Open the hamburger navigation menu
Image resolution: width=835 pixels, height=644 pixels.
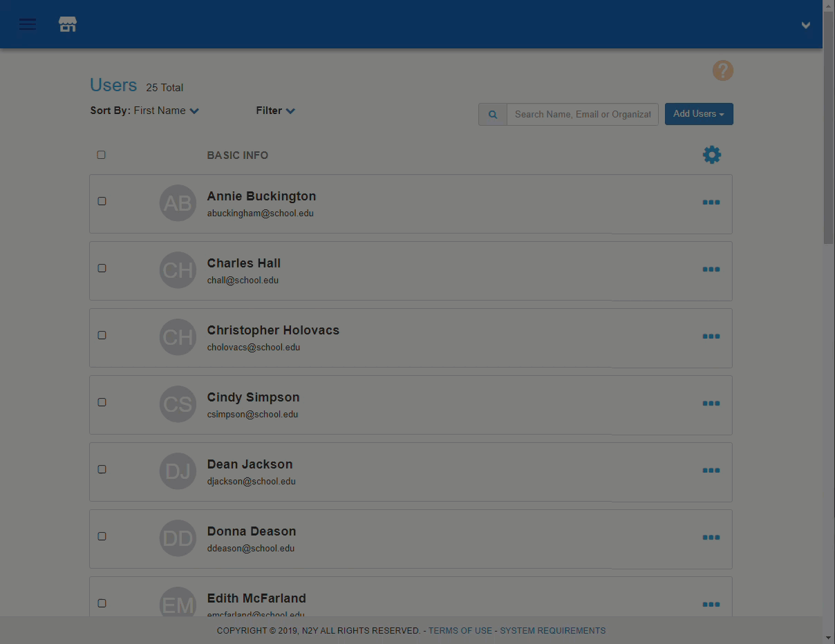[x=28, y=25]
